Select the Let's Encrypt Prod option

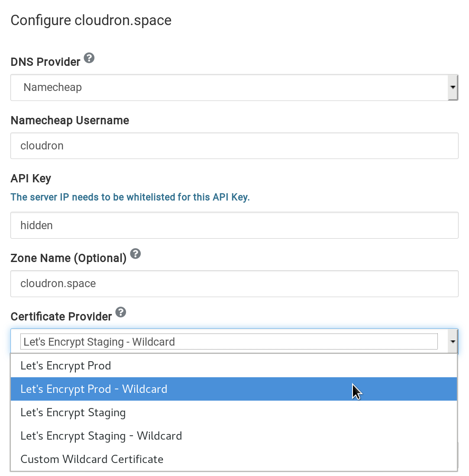click(x=66, y=366)
